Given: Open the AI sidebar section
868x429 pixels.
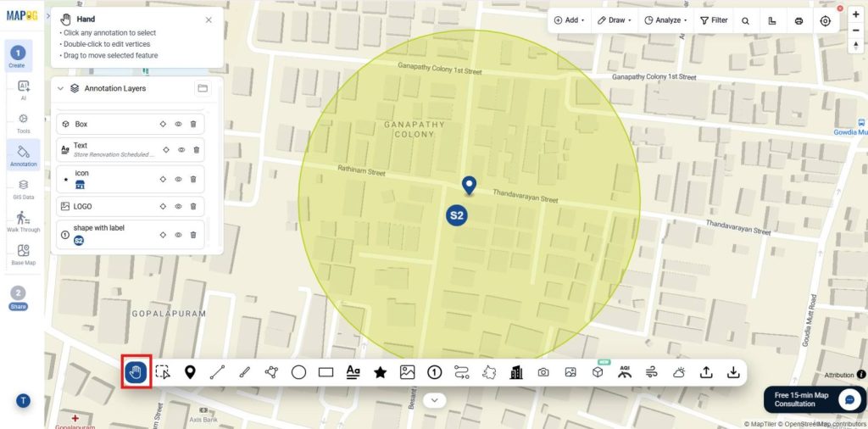Looking at the screenshot, I should [23, 90].
